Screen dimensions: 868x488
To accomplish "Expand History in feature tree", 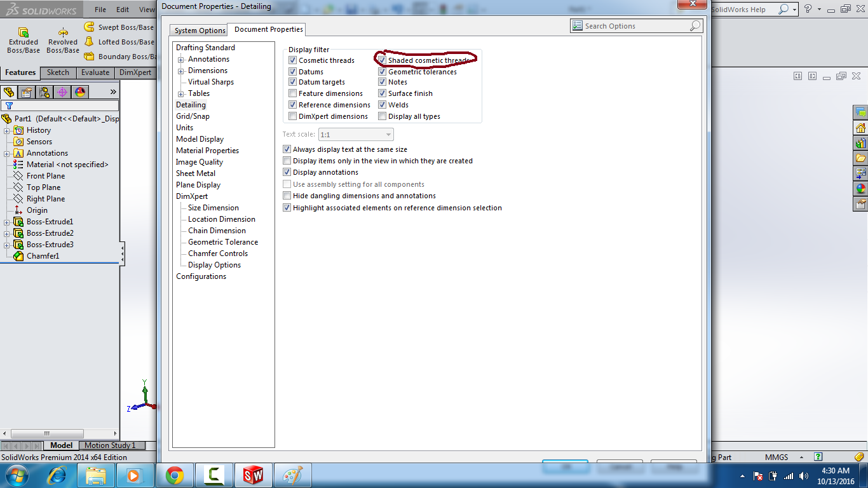I will pos(7,130).
